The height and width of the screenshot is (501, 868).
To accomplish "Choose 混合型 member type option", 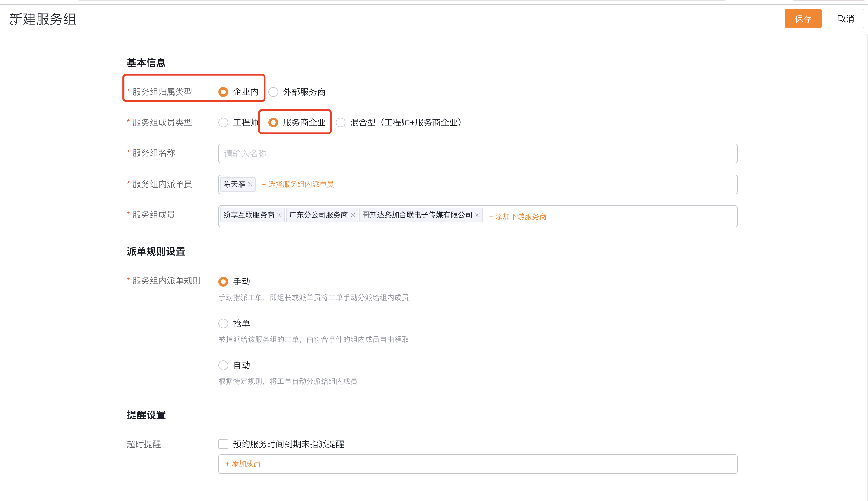I will point(341,123).
